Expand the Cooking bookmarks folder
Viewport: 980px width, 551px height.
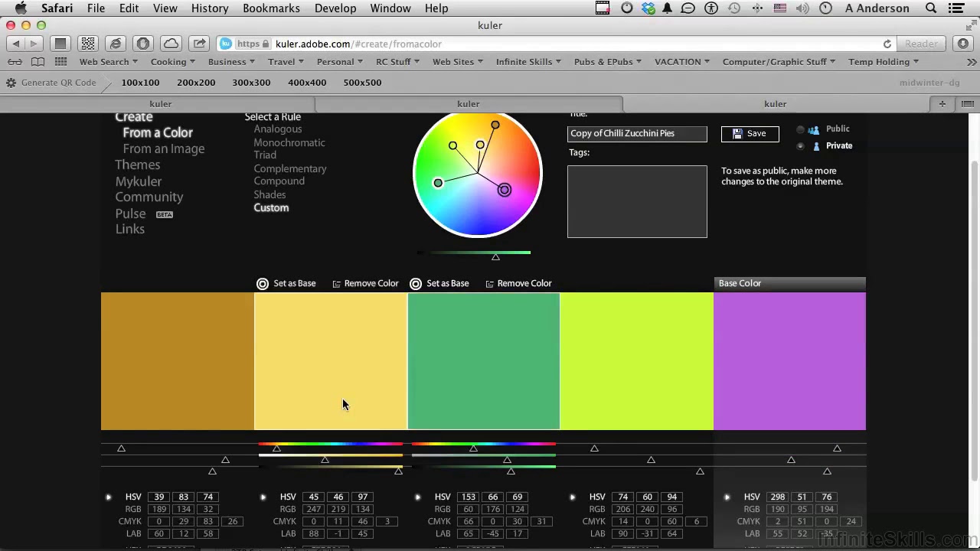point(172,62)
